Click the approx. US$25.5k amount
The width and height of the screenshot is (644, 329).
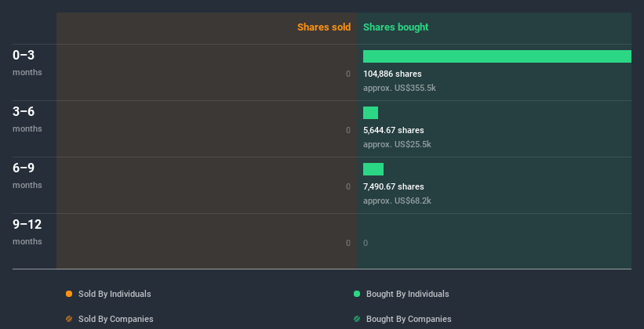click(397, 144)
